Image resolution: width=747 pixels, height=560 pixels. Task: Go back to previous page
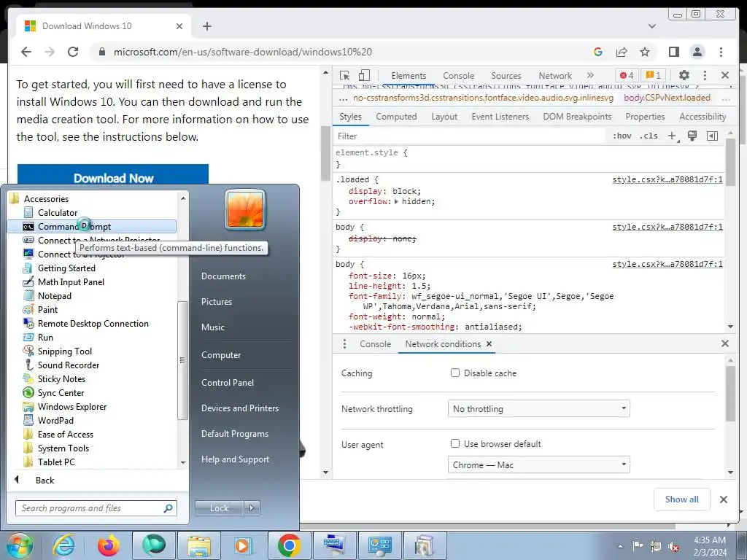point(26,52)
